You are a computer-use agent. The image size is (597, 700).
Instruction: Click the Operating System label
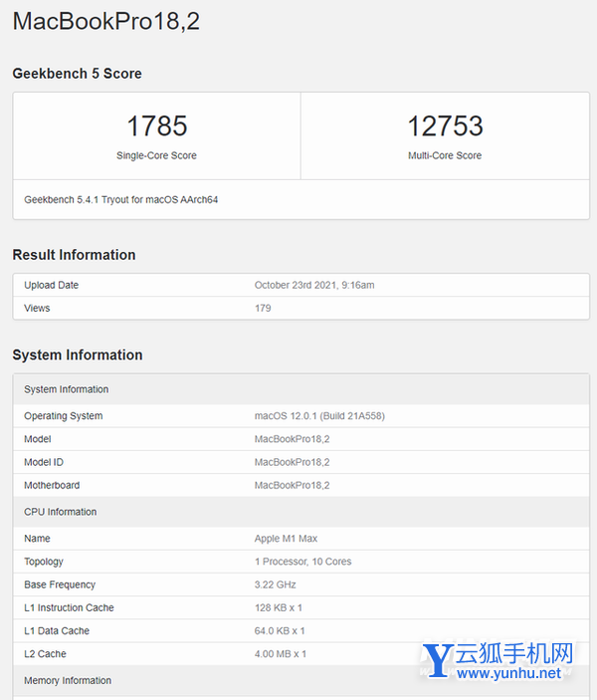tap(64, 416)
